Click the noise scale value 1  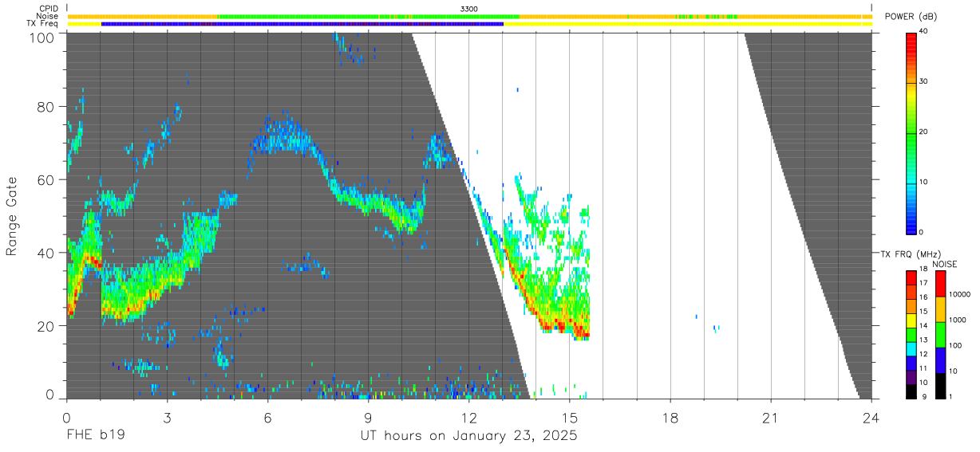(950, 396)
